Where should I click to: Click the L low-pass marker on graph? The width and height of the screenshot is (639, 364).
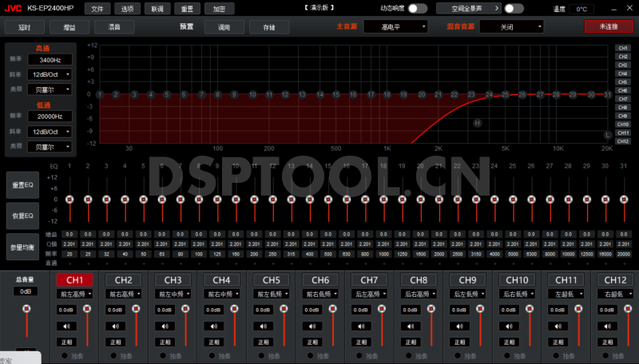(x=607, y=135)
